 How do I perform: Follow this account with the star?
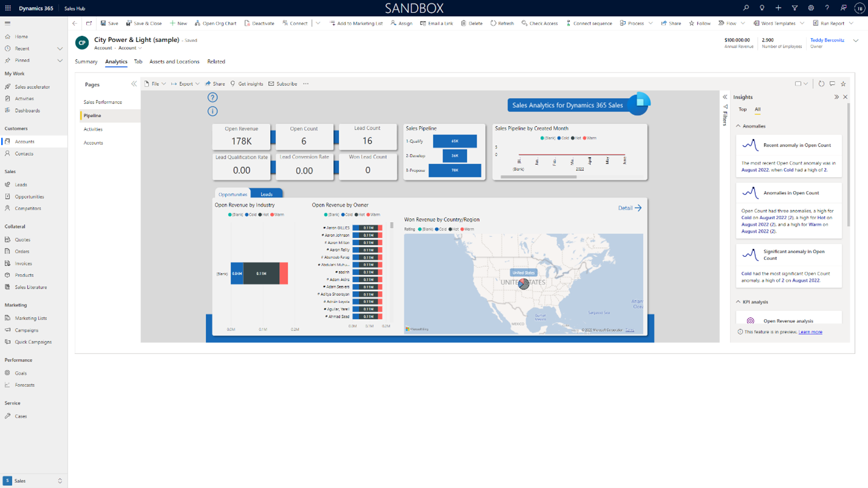700,23
